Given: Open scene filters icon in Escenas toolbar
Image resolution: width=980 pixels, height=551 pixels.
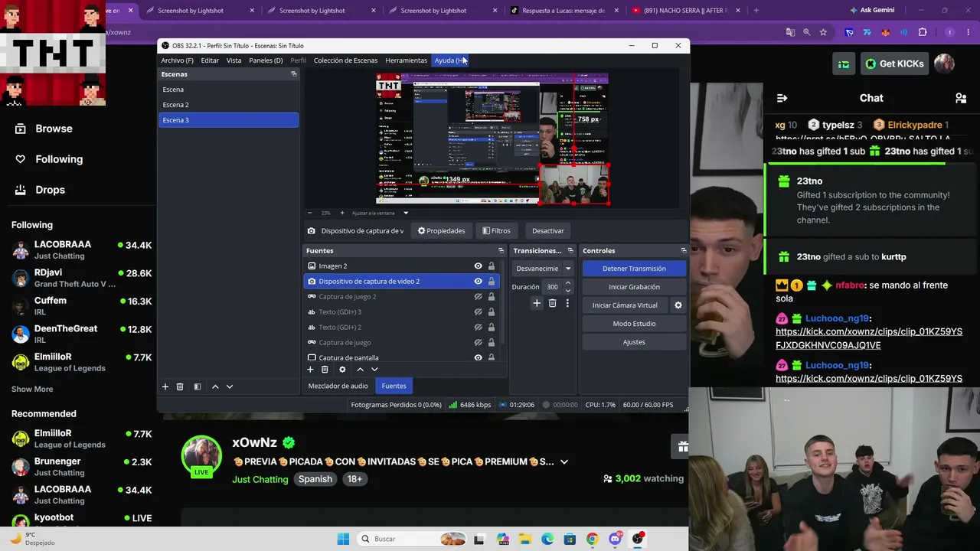Looking at the screenshot, I should pyautogui.click(x=197, y=386).
